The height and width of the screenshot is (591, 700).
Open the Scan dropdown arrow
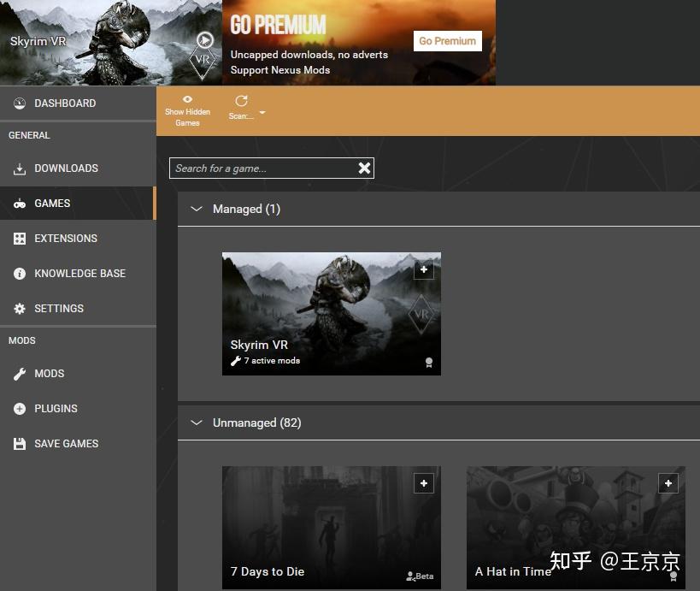[262, 113]
